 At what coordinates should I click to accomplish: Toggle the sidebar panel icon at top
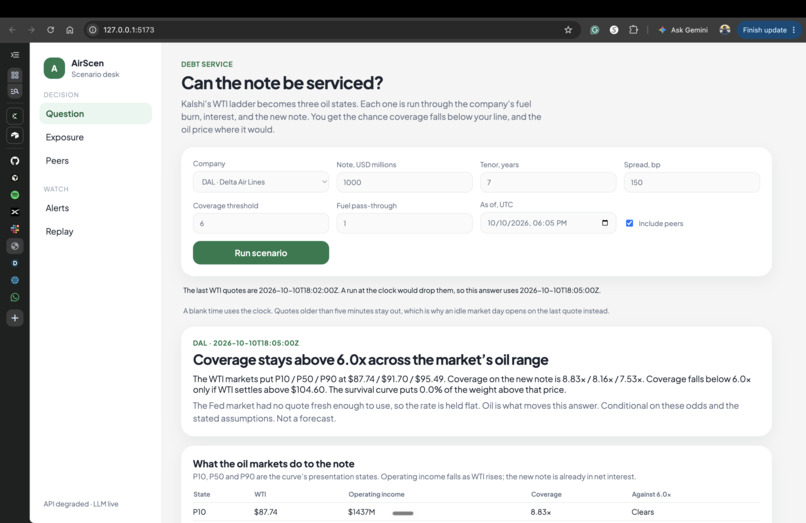point(15,55)
